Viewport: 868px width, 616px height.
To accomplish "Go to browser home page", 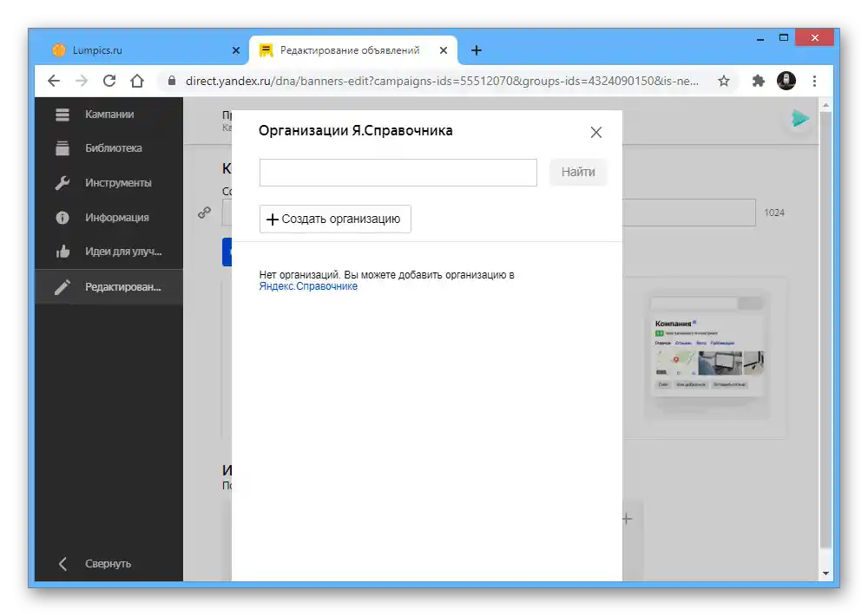I will click(137, 81).
